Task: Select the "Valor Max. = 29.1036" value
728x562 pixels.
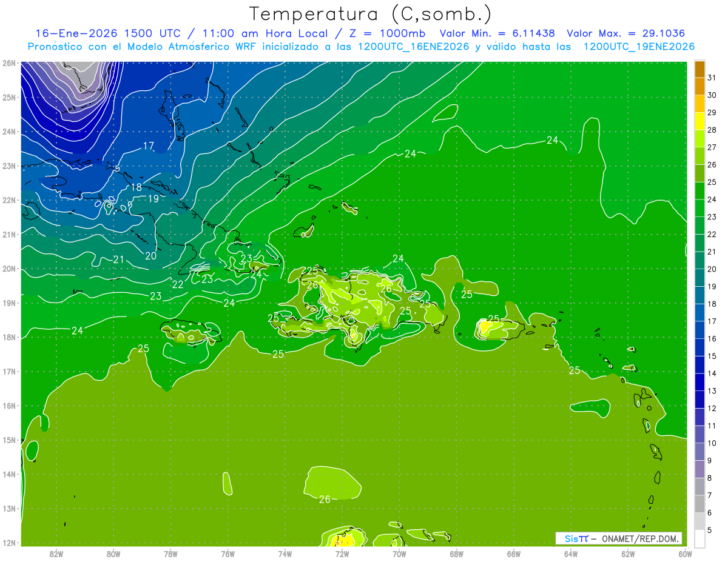Action: (626, 33)
